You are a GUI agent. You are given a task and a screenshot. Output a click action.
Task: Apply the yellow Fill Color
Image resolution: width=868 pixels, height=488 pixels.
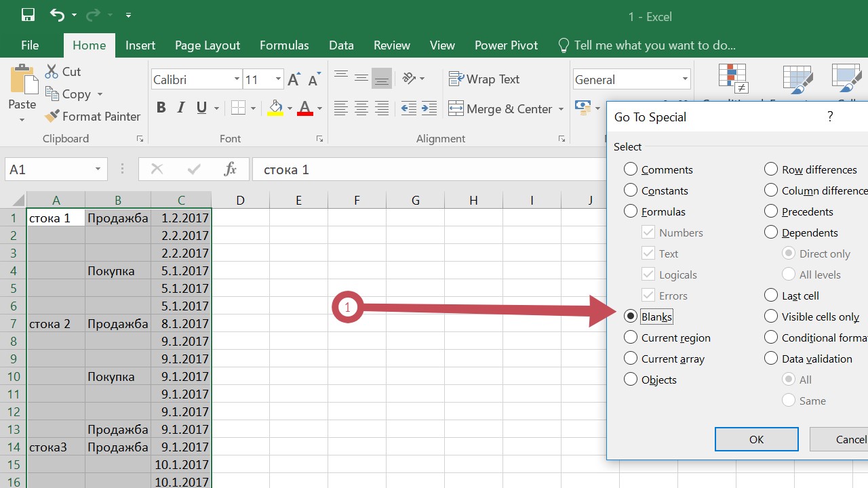[x=275, y=108]
